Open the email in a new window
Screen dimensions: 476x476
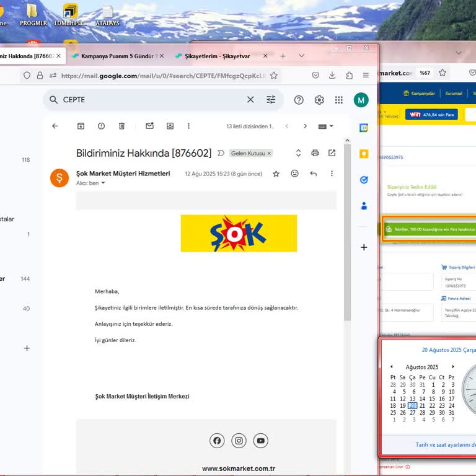(x=332, y=153)
